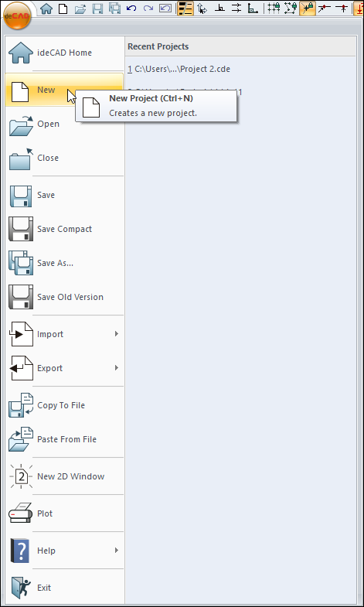Viewport: 364px width, 607px height.
Task: Toggle the highlighted layer list toolbar button
Action: tap(185, 9)
